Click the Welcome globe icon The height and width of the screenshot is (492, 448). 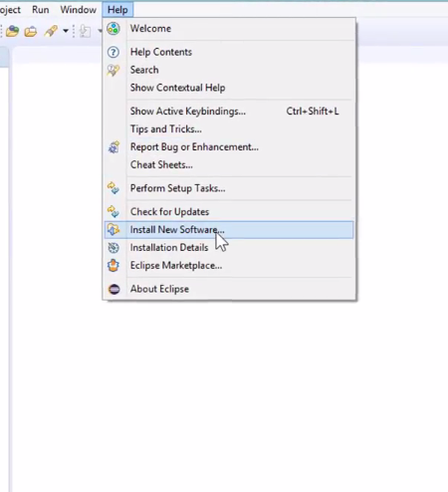[113, 29]
